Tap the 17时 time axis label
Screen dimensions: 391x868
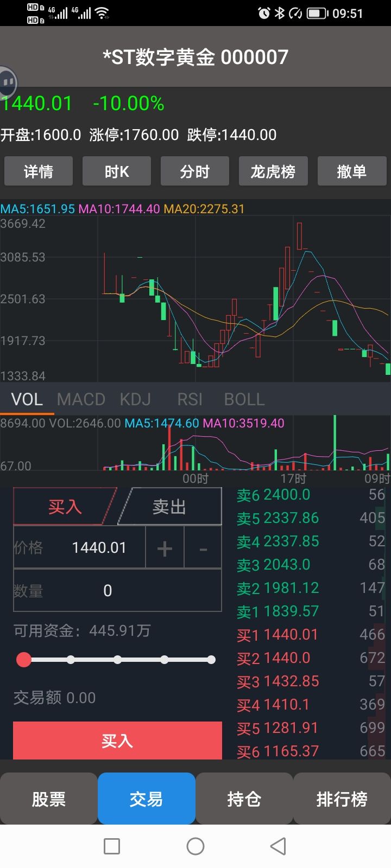coord(293,478)
